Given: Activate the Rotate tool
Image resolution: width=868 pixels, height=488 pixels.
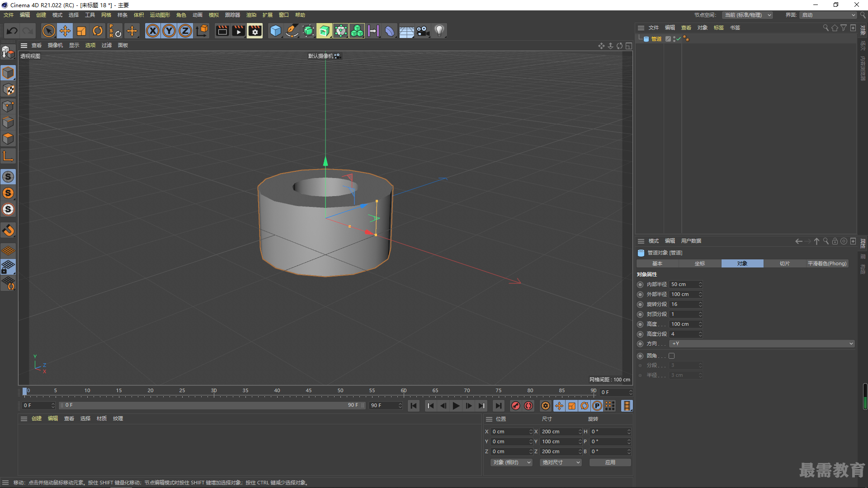Looking at the screenshot, I should (98, 31).
